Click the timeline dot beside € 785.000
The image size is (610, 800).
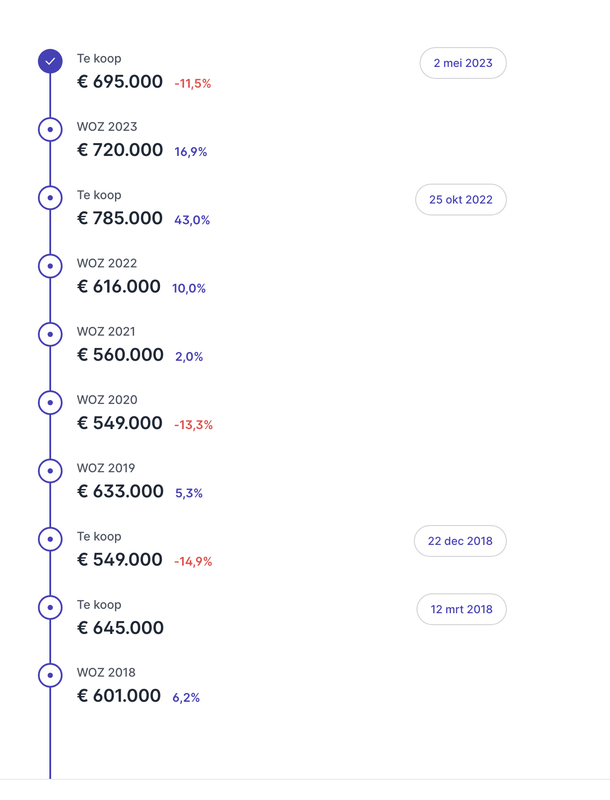coord(50,198)
